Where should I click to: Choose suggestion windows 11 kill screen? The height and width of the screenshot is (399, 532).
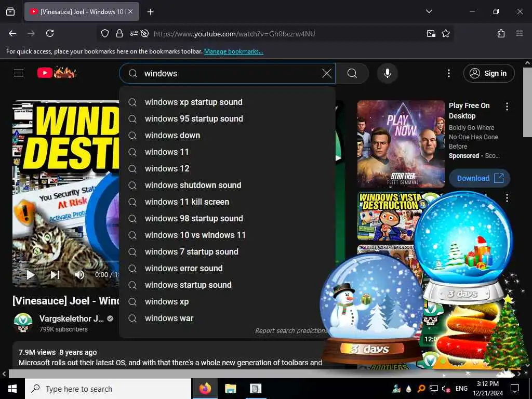click(228, 202)
